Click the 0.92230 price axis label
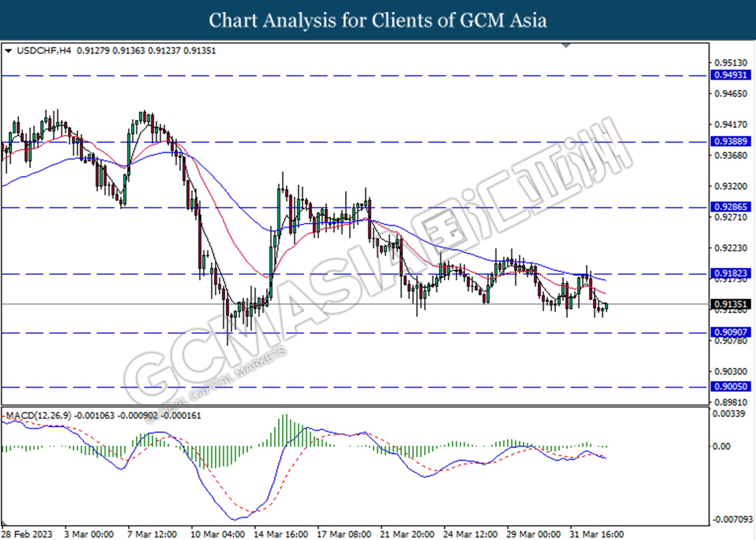756x540 pixels. (x=731, y=248)
